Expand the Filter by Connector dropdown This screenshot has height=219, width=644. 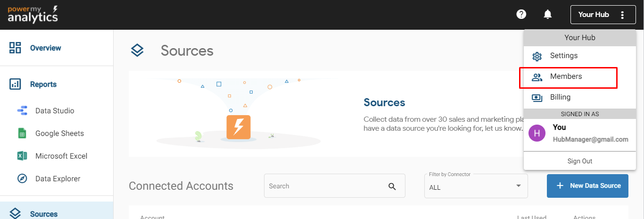coord(476,186)
